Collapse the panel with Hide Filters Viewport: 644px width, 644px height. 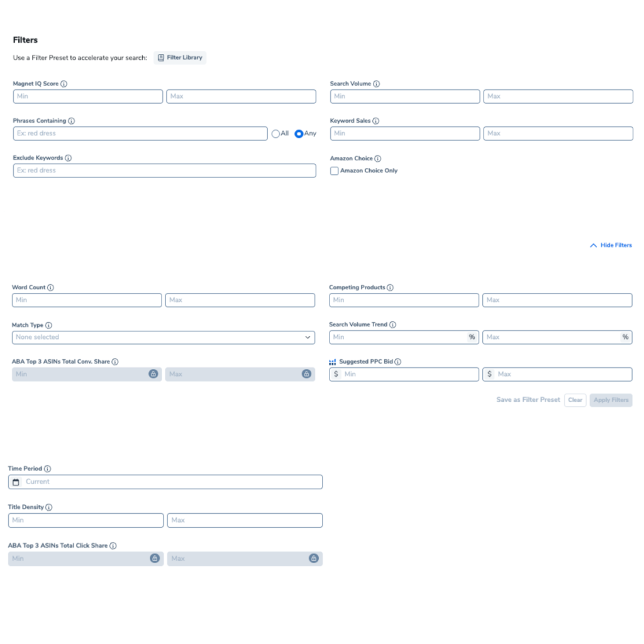[x=611, y=245]
